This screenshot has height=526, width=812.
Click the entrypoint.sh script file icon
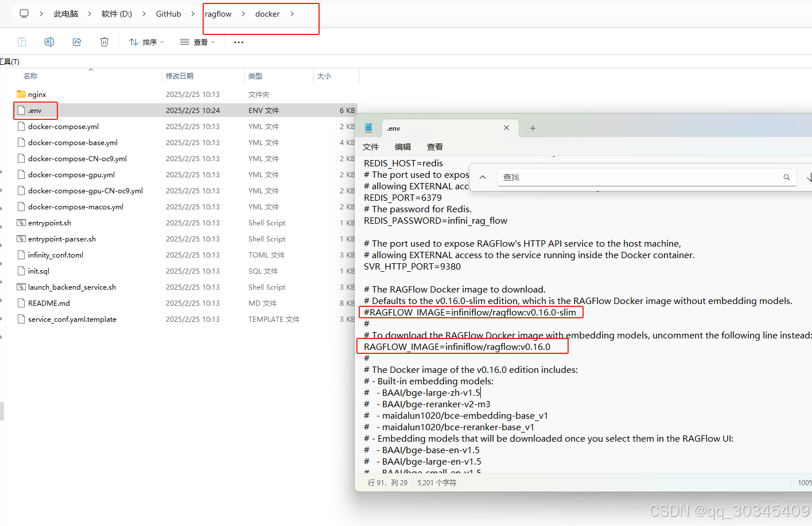pyautogui.click(x=21, y=223)
